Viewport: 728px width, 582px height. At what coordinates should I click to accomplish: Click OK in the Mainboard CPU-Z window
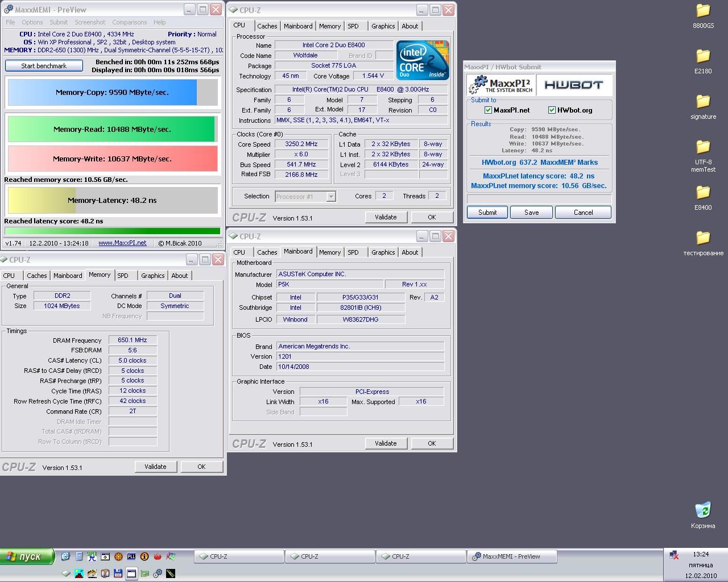(x=432, y=443)
